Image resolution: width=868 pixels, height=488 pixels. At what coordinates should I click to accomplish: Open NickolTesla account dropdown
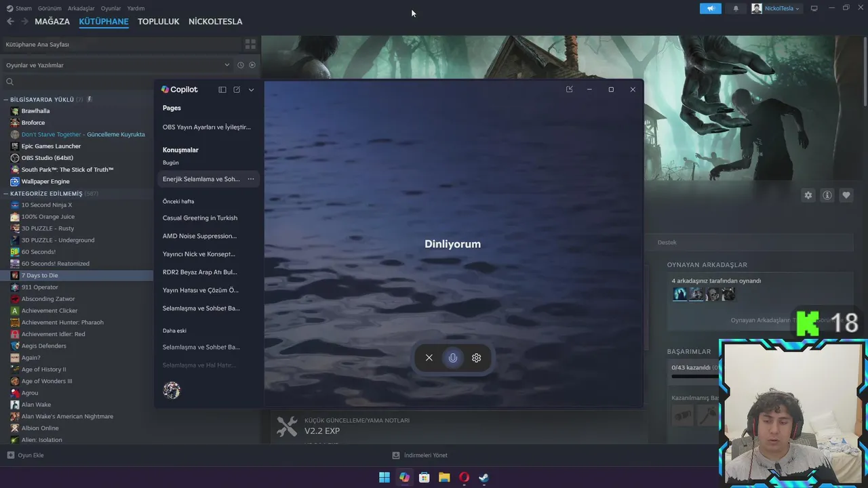pyautogui.click(x=776, y=8)
